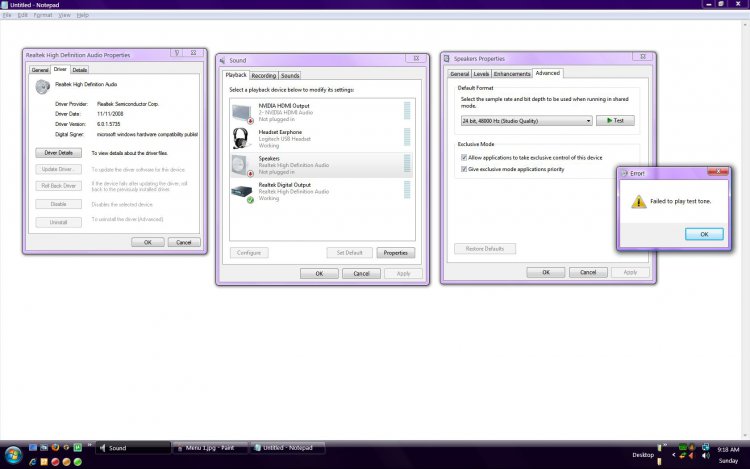The height and width of the screenshot is (469, 750).
Task: Click the green circle Quick Launch icon
Action: [x=77, y=462]
